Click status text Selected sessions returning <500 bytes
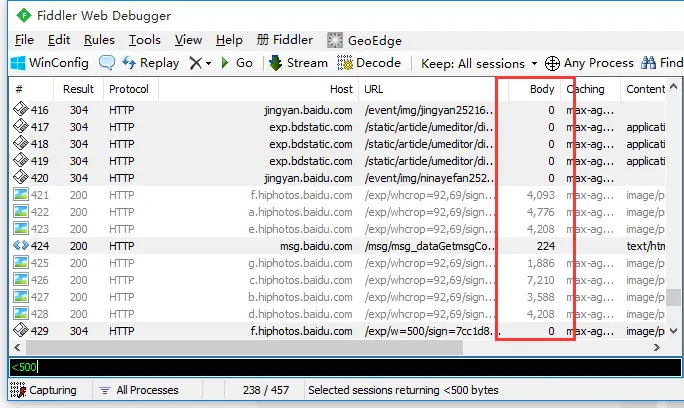Screen dimensions: 684x408 pos(403,390)
